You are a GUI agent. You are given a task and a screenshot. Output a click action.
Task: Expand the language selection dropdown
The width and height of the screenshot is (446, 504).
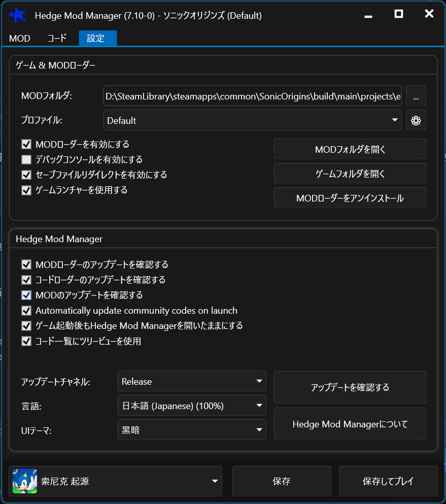pyautogui.click(x=192, y=406)
